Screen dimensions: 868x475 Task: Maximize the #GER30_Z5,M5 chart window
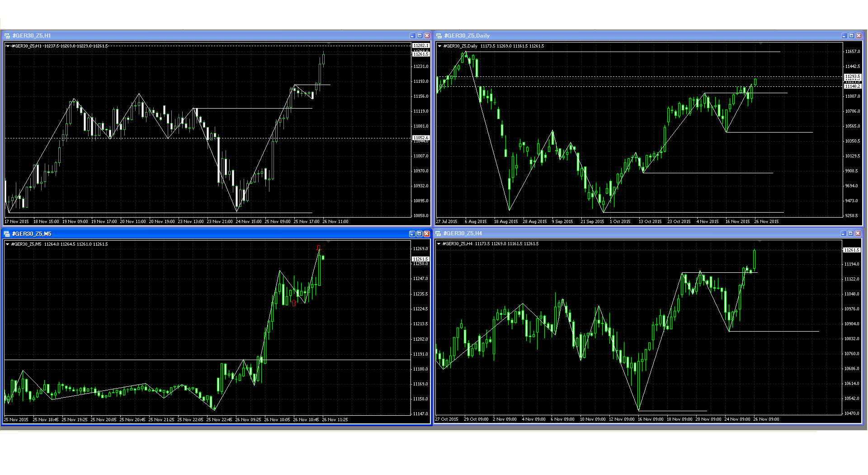tap(419, 234)
